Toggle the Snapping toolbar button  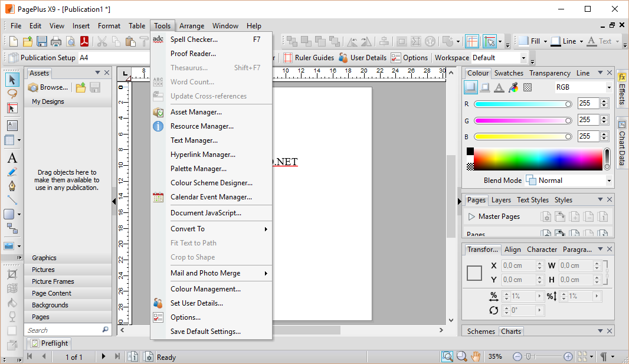pos(489,41)
